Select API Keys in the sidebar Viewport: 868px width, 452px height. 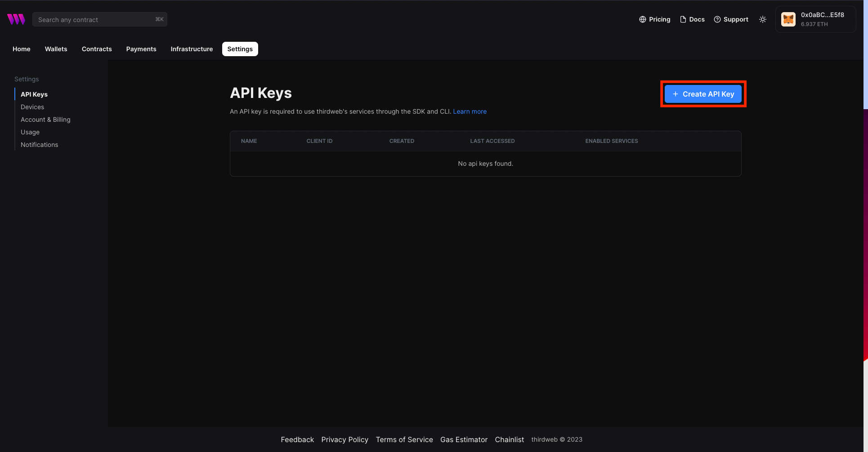coord(34,94)
